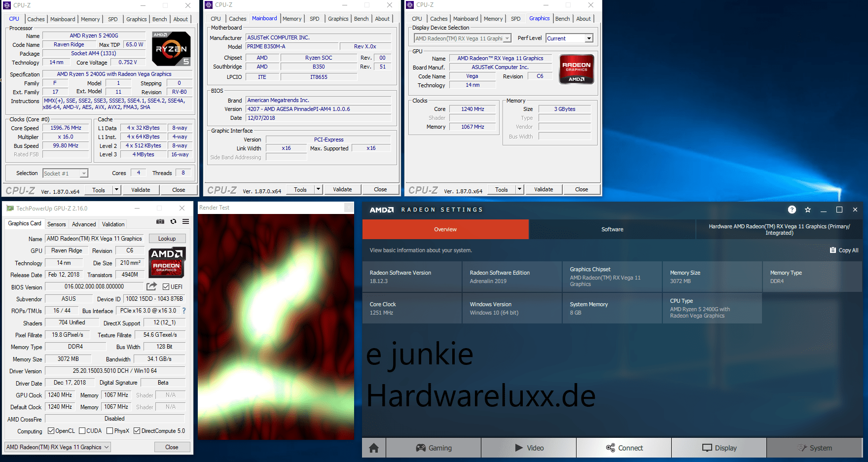The width and height of the screenshot is (868, 462).
Task: Click AMD Radeon Graphics logo in GPU-Z
Action: point(167,262)
